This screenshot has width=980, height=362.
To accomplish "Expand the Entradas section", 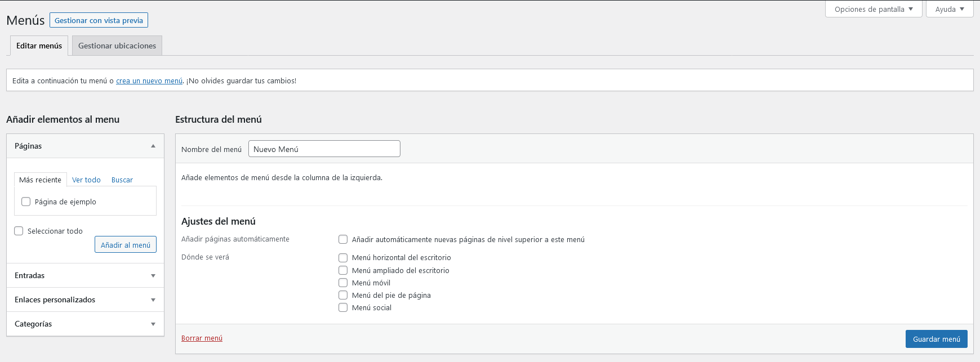I will tap(153, 276).
